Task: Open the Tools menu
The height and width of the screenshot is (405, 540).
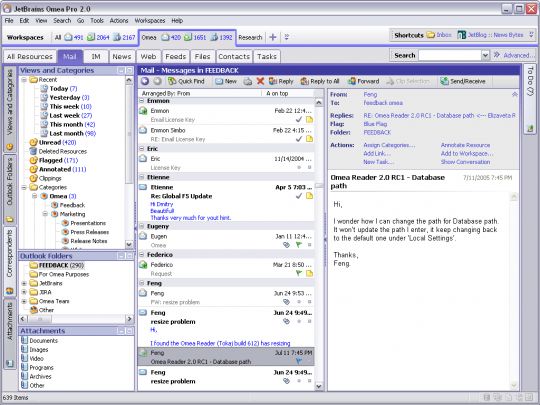Action: coord(97,21)
